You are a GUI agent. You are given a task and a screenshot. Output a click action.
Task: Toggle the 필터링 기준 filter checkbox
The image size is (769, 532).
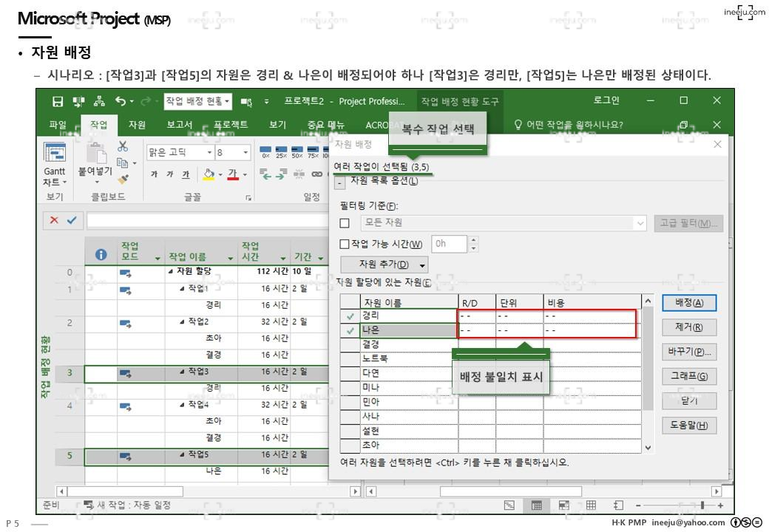coord(345,223)
